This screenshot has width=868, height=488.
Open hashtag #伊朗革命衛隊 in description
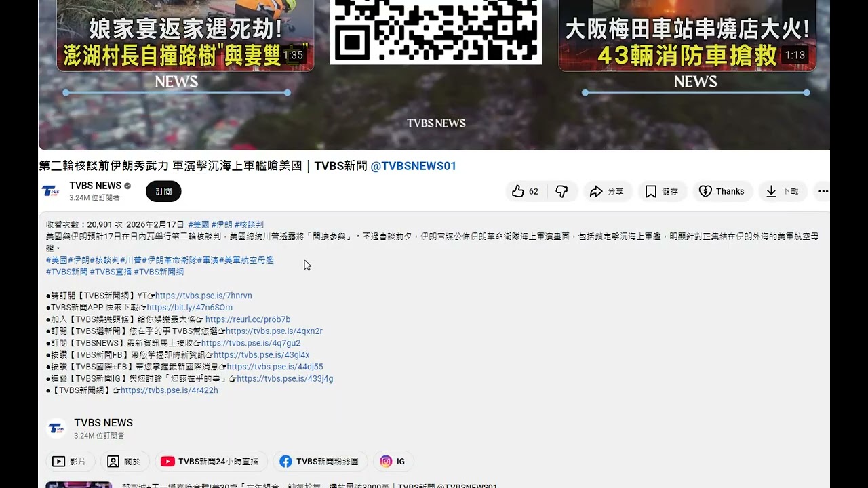click(x=169, y=260)
